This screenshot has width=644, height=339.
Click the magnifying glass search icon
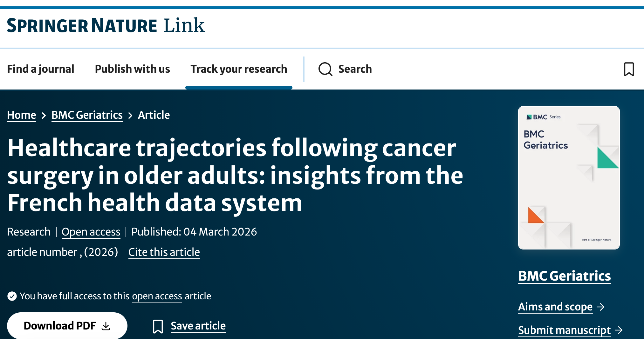(325, 69)
